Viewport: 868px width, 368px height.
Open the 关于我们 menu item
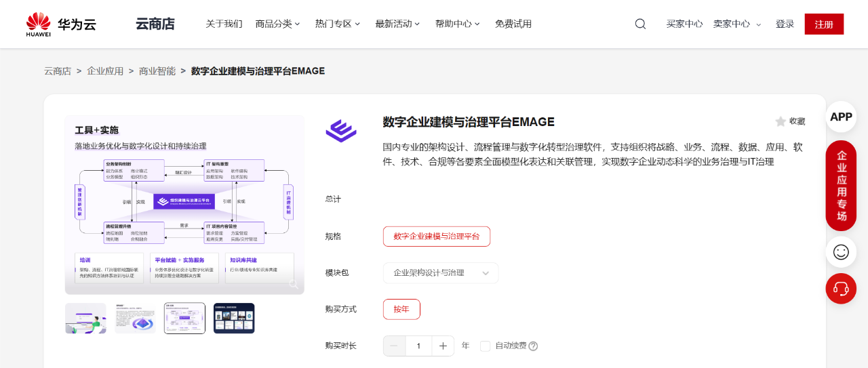[224, 24]
